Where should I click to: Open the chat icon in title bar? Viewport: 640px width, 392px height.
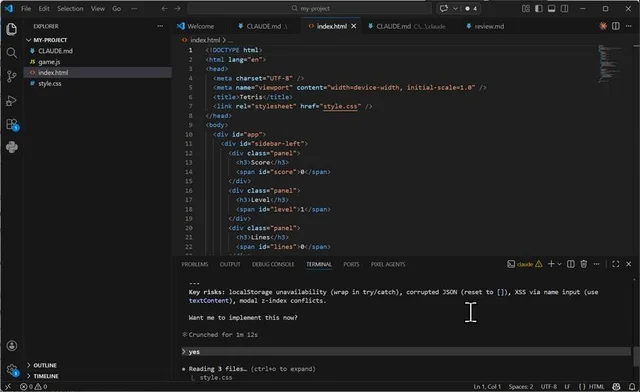[x=444, y=9]
